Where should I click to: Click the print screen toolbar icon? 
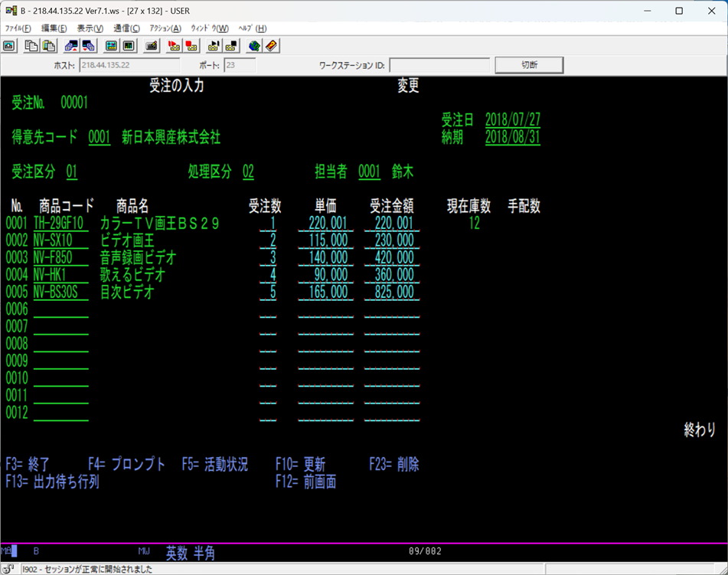click(9, 45)
